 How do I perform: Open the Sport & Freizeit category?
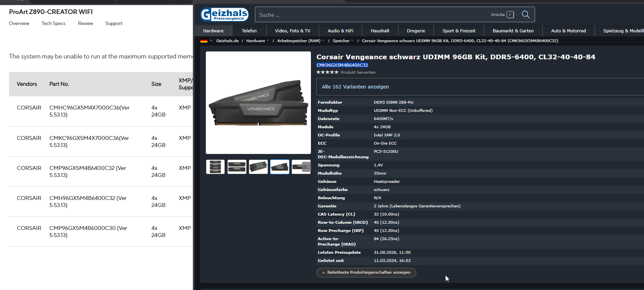coord(459,31)
